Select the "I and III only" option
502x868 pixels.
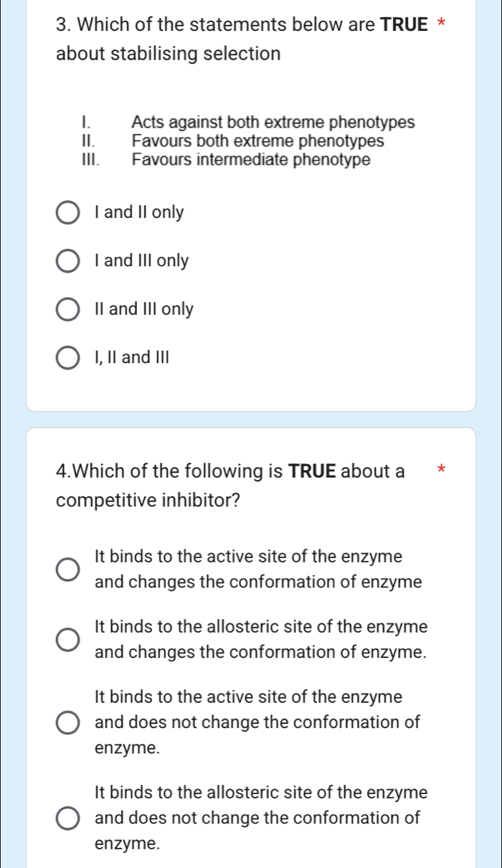(x=67, y=261)
